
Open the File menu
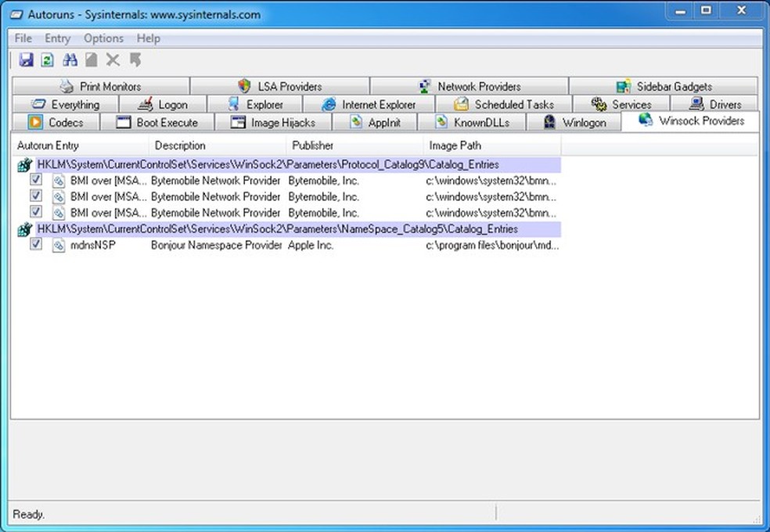[23, 38]
